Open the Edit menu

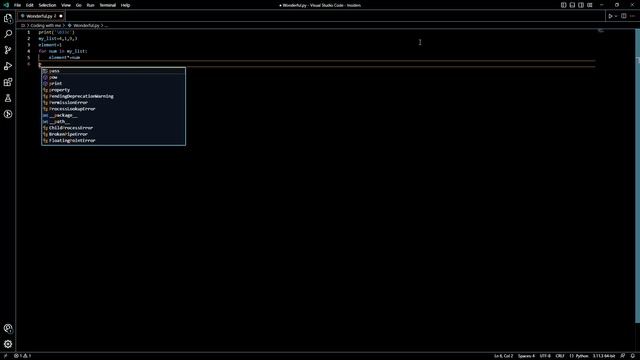click(x=29, y=5)
